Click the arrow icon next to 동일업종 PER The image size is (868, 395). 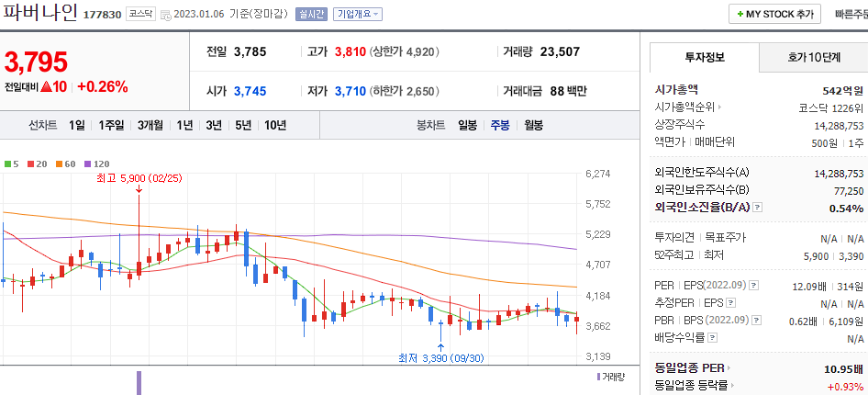point(729,367)
